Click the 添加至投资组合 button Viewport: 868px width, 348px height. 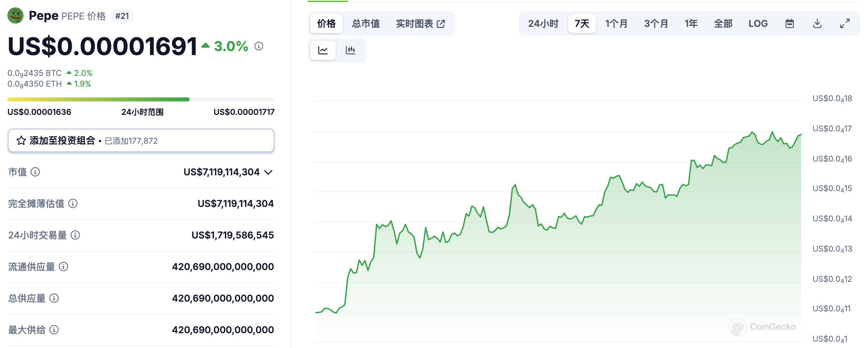tap(141, 141)
